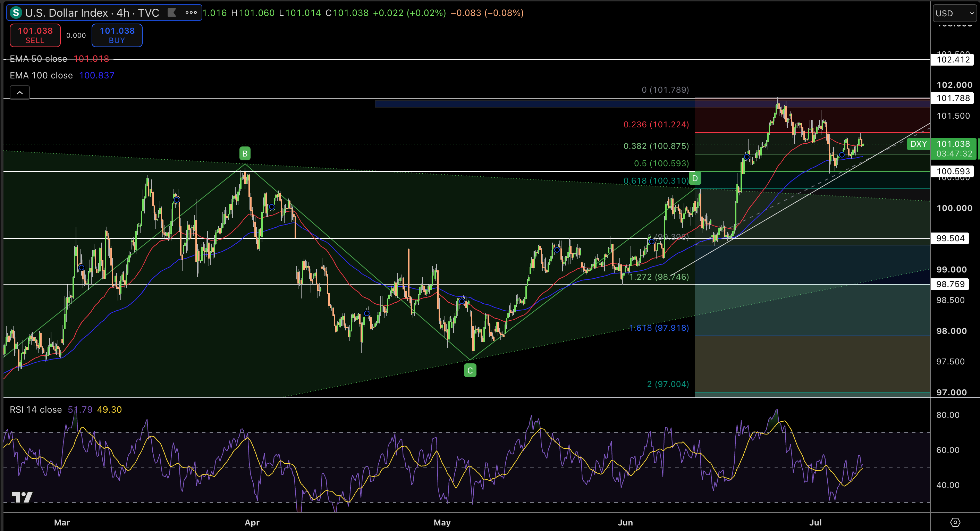Click the 100.593 horizontal line price label

[953, 171]
